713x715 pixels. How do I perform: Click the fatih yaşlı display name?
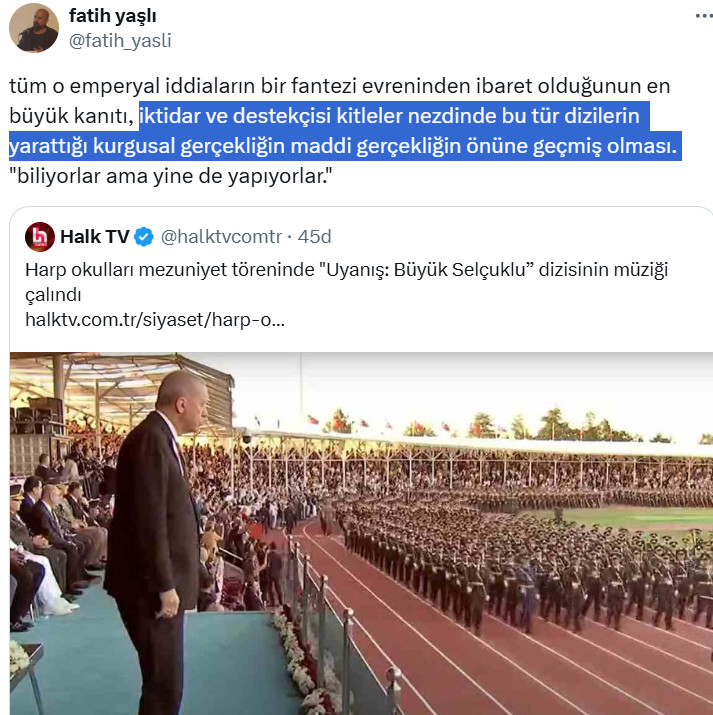click(x=113, y=16)
